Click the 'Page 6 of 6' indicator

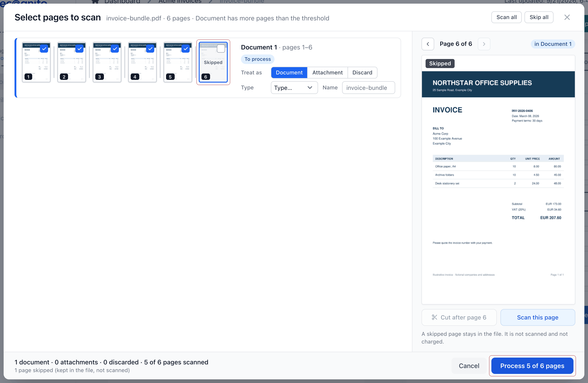(456, 44)
